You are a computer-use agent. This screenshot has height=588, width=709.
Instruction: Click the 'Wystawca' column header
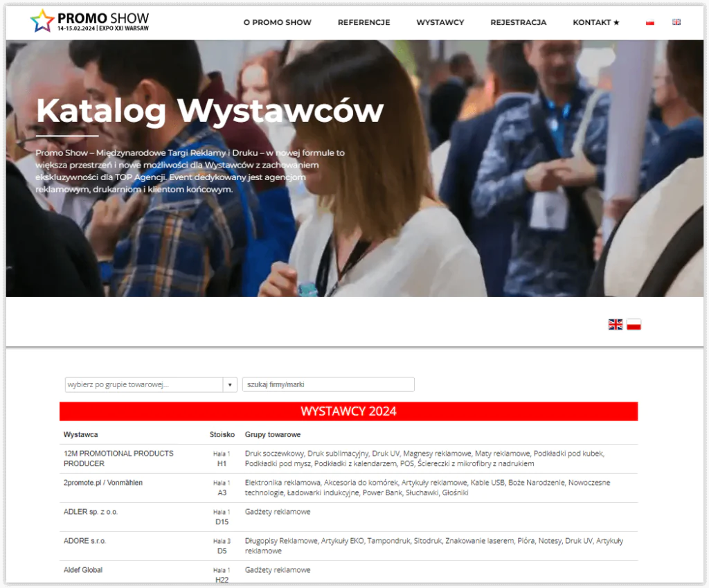click(80, 434)
